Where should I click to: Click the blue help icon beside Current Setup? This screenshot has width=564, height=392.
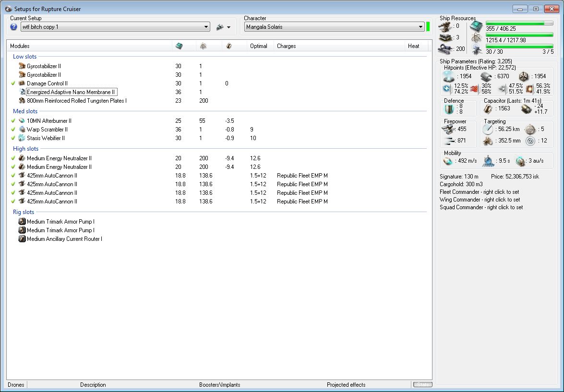pyautogui.click(x=13, y=27)
